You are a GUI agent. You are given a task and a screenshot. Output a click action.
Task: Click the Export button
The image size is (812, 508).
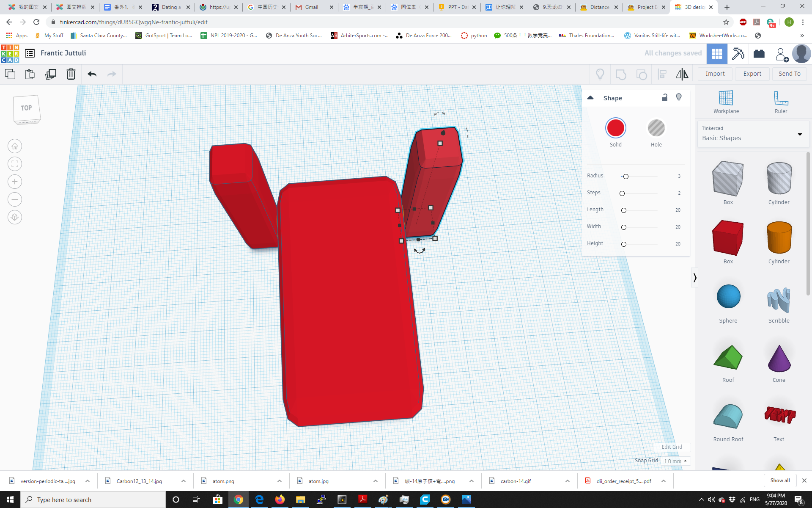coord(752,74)
